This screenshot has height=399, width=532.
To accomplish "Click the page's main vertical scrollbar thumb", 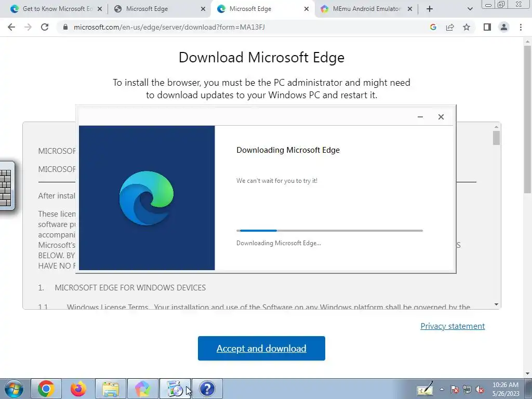I will (x=527, y=119).
